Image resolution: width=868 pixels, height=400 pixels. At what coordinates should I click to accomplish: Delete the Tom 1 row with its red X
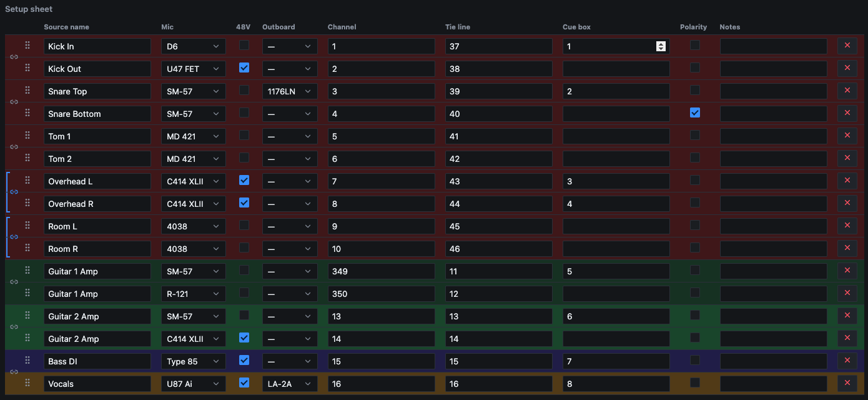click(x=847, y=136)
